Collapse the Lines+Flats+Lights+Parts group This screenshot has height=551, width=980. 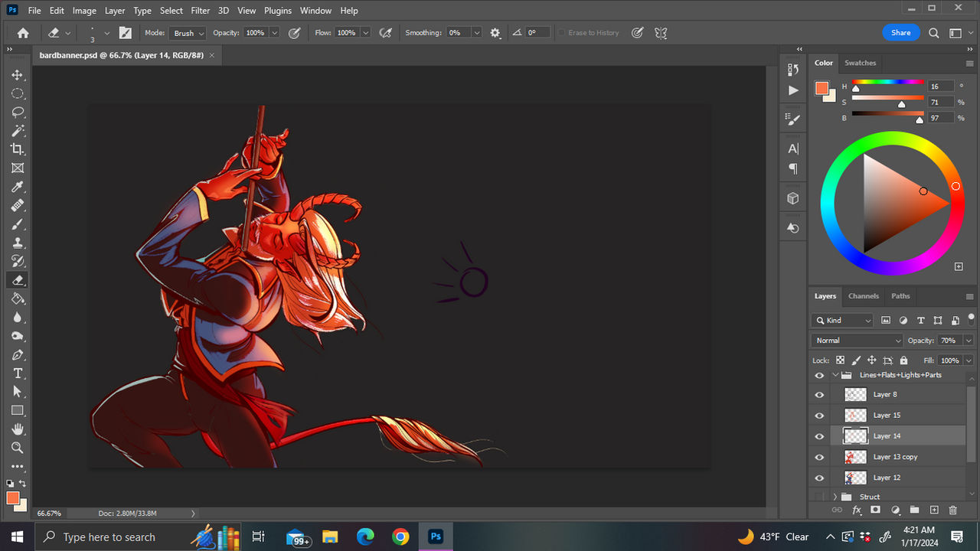tap(834, 375)
